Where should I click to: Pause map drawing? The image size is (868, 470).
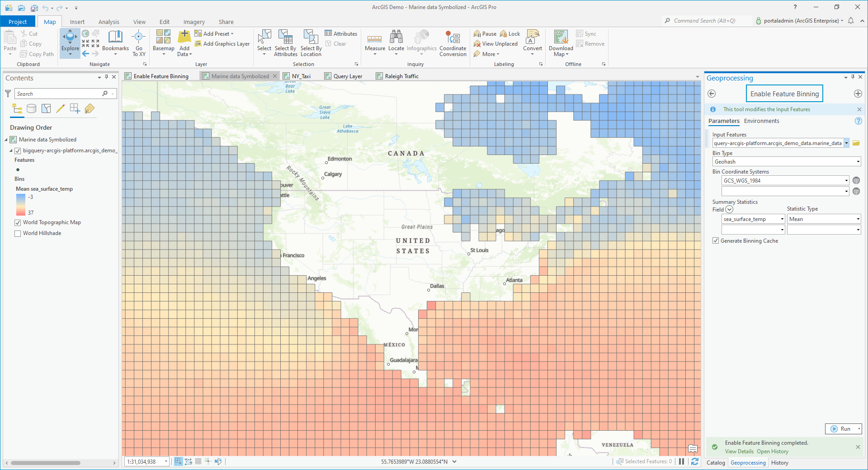click(681, 461)
